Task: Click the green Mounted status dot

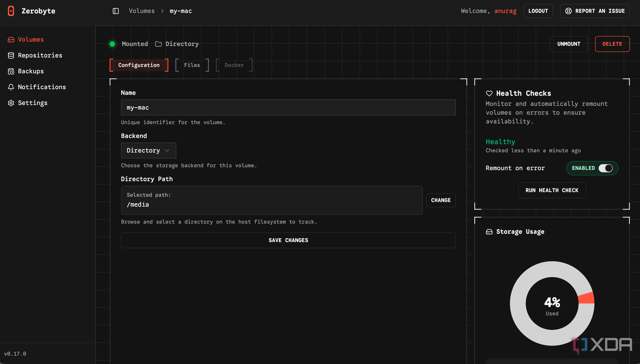Action: pyautogui.click(x=112, y=44)
